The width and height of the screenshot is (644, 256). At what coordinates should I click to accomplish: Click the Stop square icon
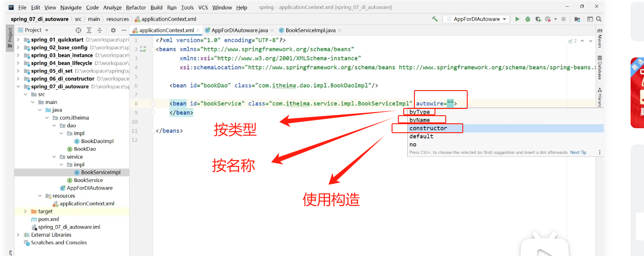pyautogui.click(x=563, y=19)
